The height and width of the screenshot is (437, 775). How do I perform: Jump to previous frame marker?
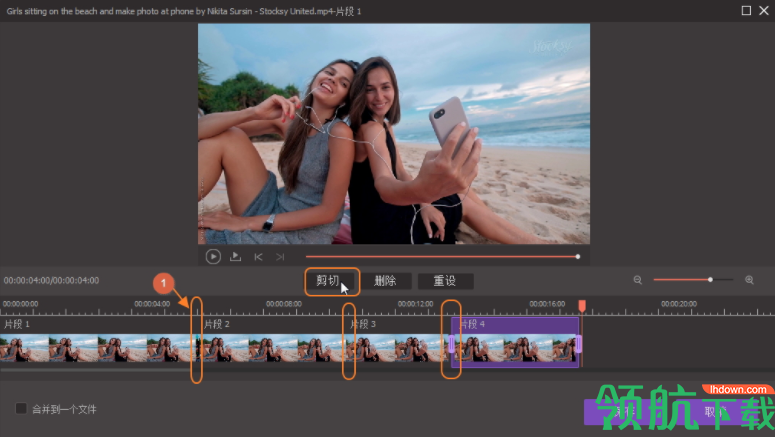258,257
